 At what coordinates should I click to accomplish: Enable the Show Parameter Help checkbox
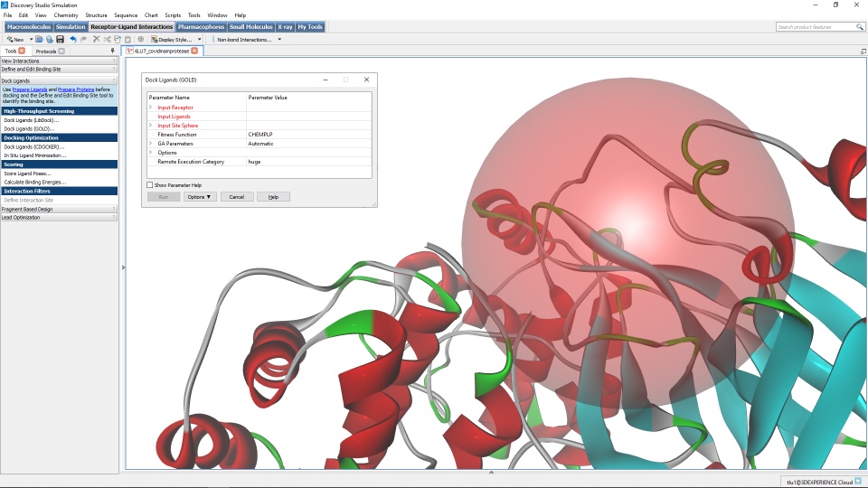pyautogui.click(x=149, y=184)
